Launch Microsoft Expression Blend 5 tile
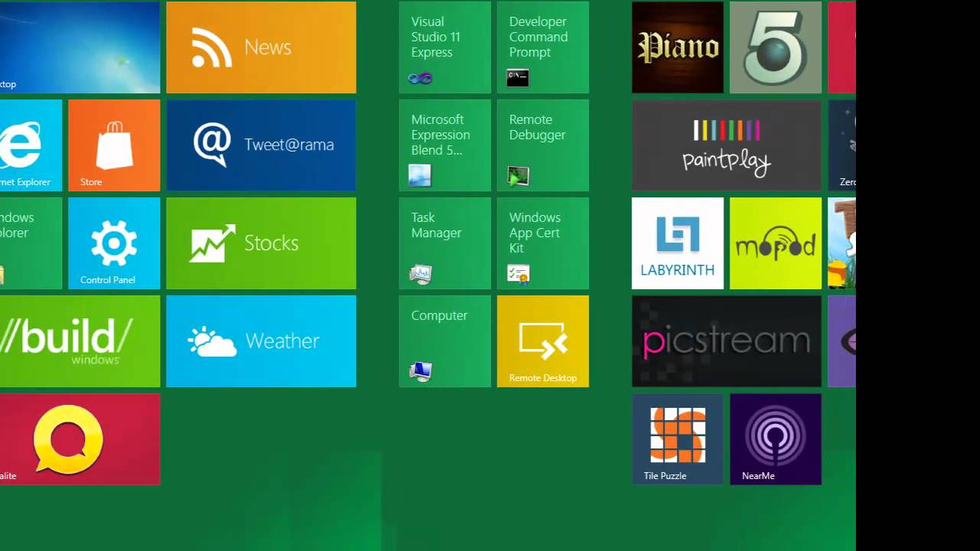This screenshot has width=980, height=551. 445,145
